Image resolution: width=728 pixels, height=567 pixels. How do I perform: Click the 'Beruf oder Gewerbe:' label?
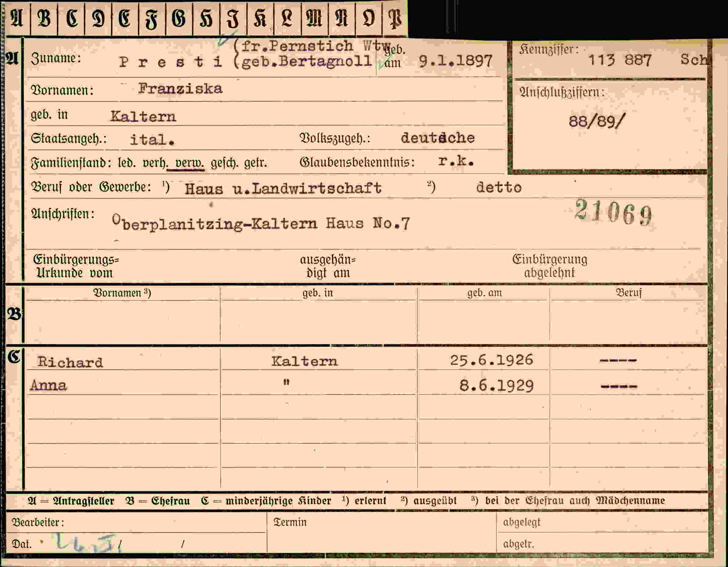point(91,187)
